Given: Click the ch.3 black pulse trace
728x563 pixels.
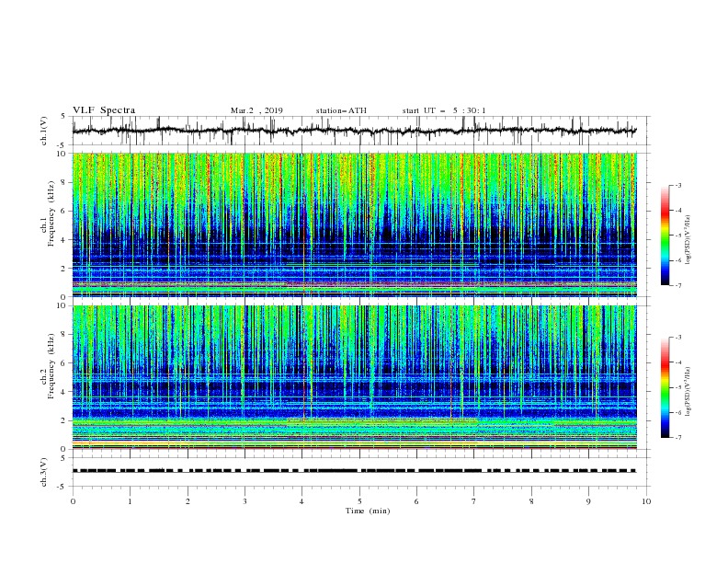Looking at the screenshot, I should pos(354,471).
